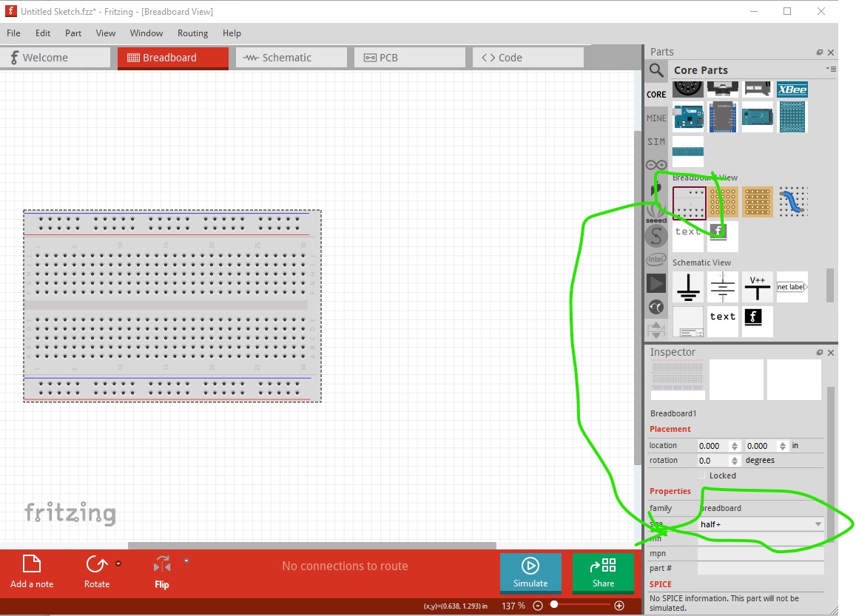Select the breadboard part thumbnail

click(689, 203)
